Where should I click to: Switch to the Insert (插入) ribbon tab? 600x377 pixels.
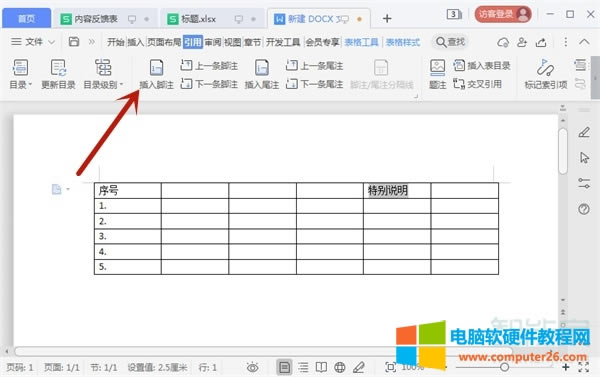(135, 42)
